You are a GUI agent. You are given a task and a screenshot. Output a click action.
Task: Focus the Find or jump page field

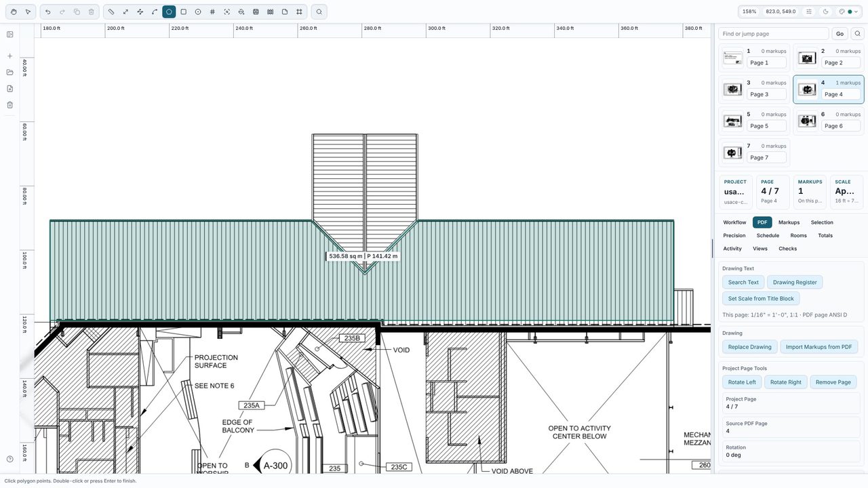(x=774, y=33)
